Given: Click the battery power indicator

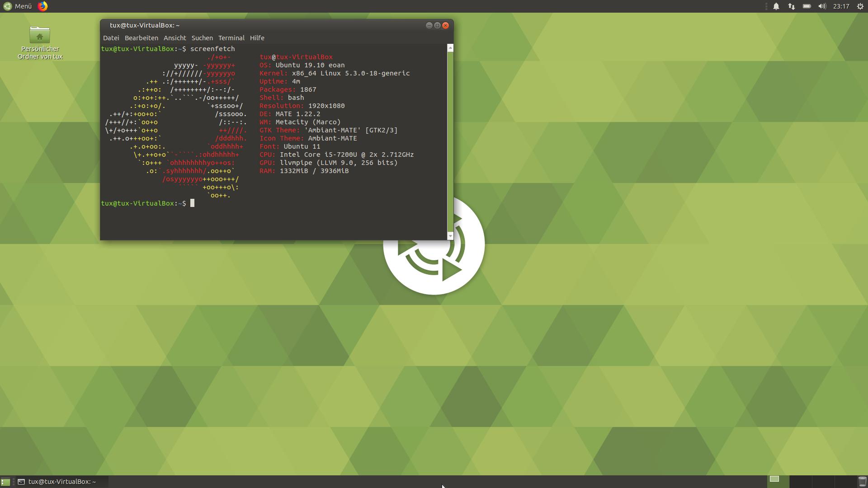Looking at the screenshot, I should coord(807,6).
